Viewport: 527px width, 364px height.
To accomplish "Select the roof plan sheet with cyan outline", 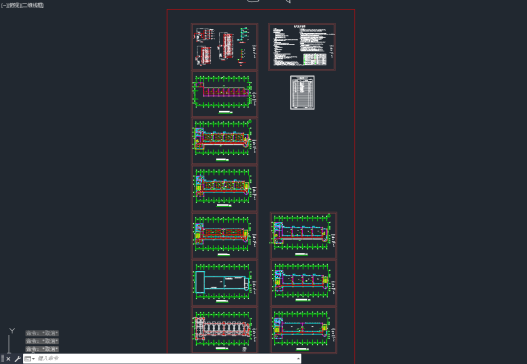I will coord(225,283).
